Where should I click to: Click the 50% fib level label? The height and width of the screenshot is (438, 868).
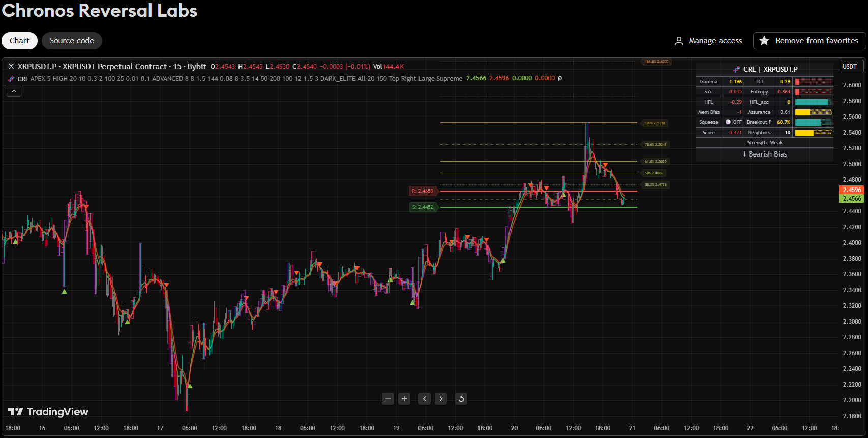click(x=653, y=173)
